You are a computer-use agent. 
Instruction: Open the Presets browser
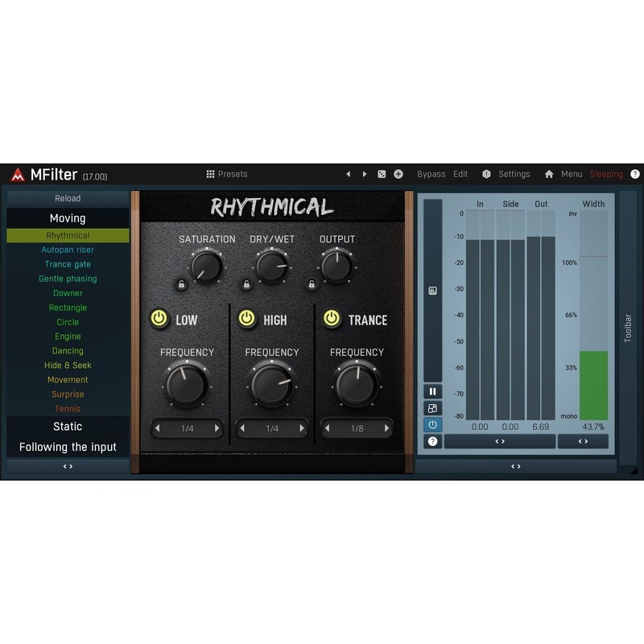(x=226, y=174)
